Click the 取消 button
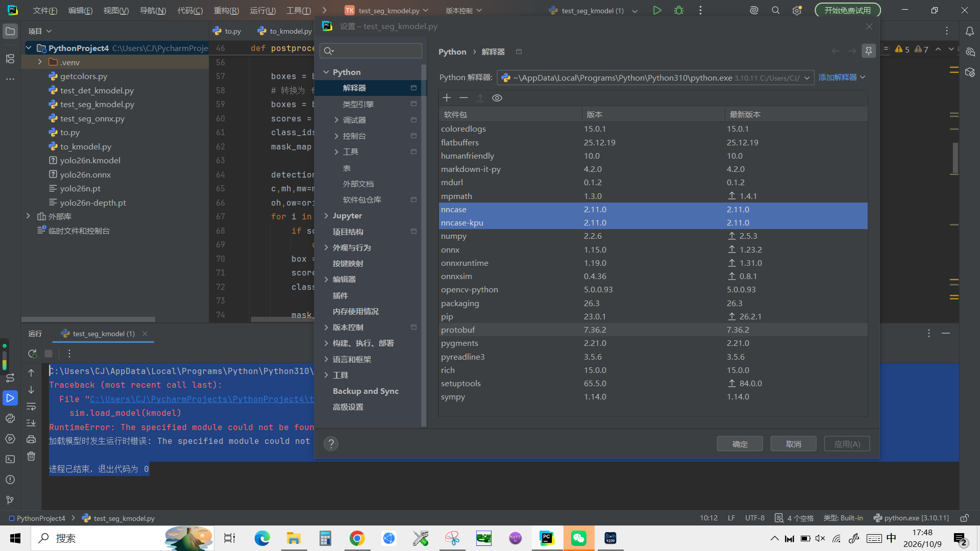980x551 pixels. pyautogui.click(x=793, y=444)
